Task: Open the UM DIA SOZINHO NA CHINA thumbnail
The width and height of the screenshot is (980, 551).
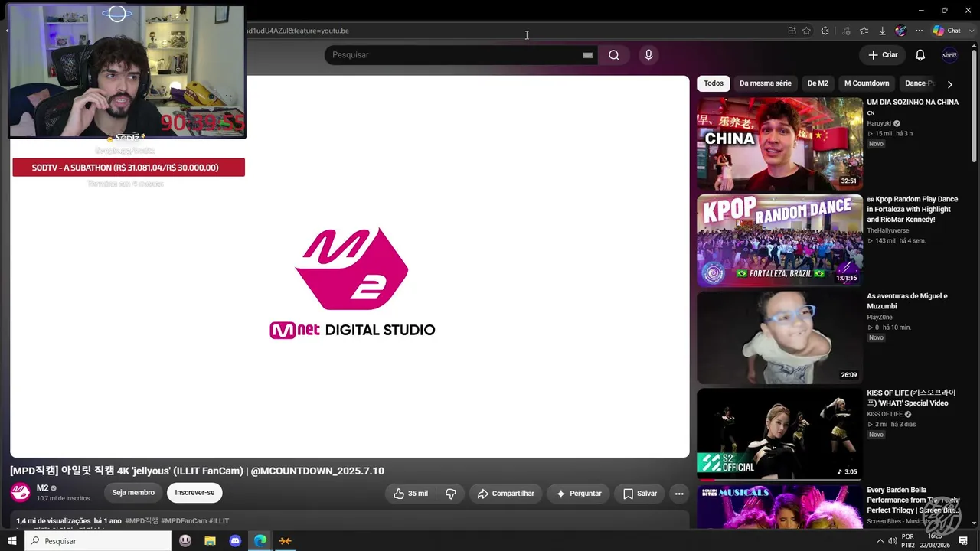Action: [x=780, y=143]
